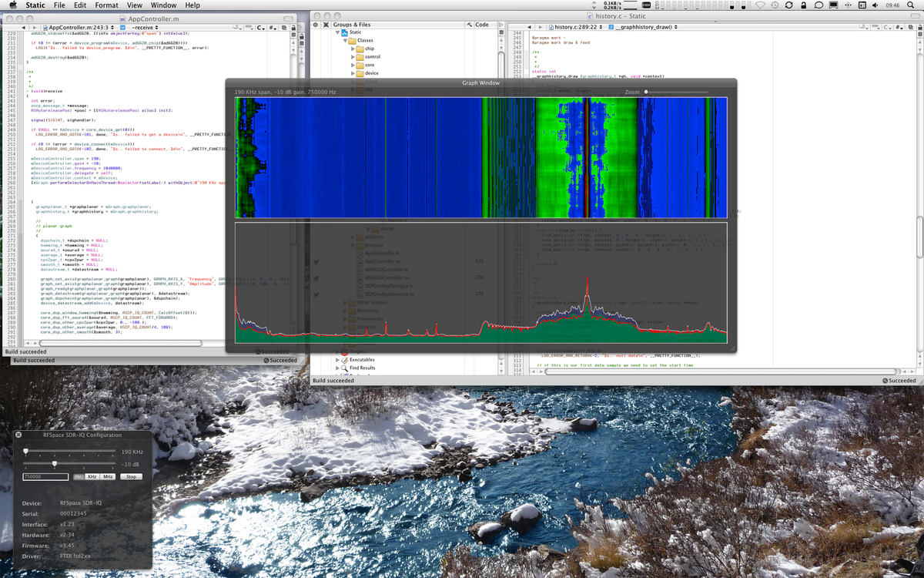Click the forward navigation arrow in history.c editor
Image resolution: width=924 pixels, height=578 pixels.
540,25
